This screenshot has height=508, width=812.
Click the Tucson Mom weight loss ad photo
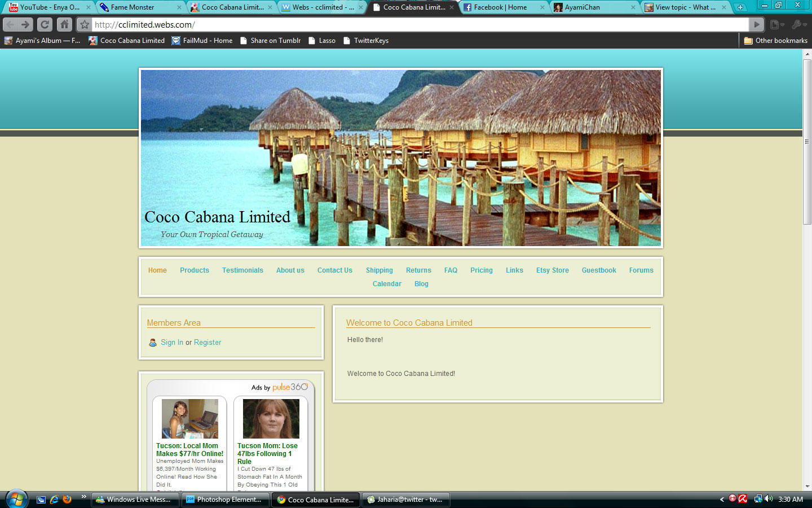click(271, 419)
